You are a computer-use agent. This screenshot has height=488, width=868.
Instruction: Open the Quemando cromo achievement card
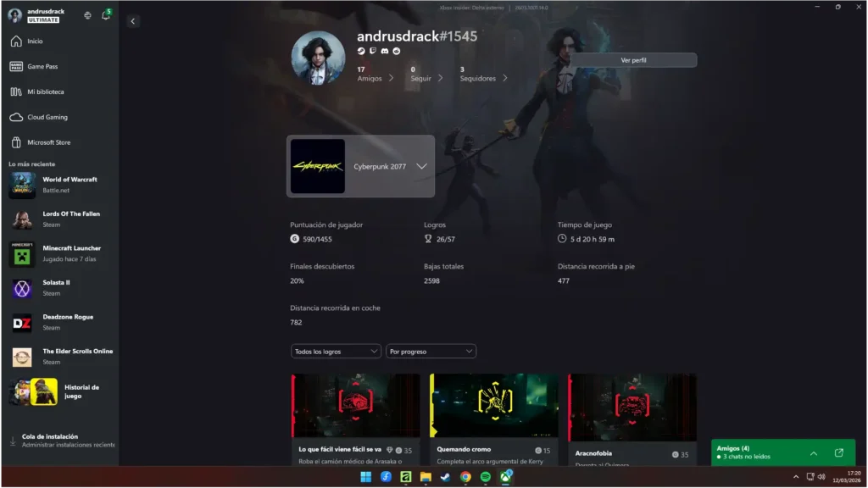tap(494, 419)
